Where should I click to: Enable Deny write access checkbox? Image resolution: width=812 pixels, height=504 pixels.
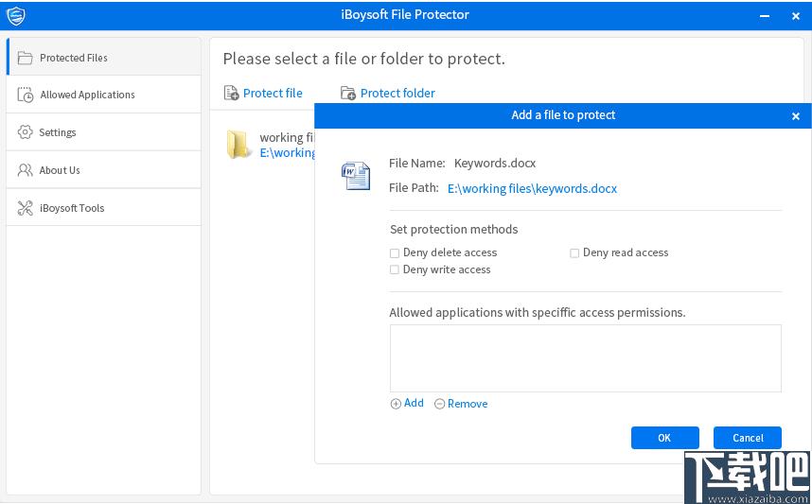click(395, 269)
